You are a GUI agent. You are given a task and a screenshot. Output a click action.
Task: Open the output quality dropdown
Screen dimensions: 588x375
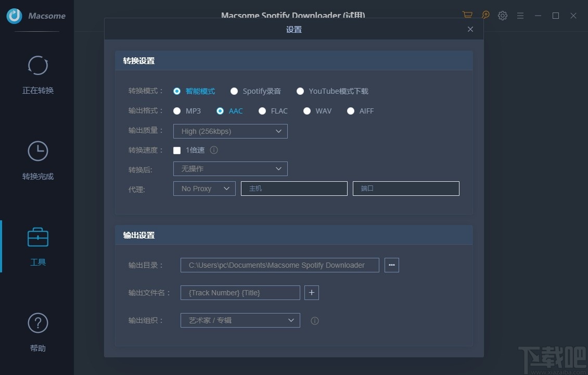(x=230, y=131)
